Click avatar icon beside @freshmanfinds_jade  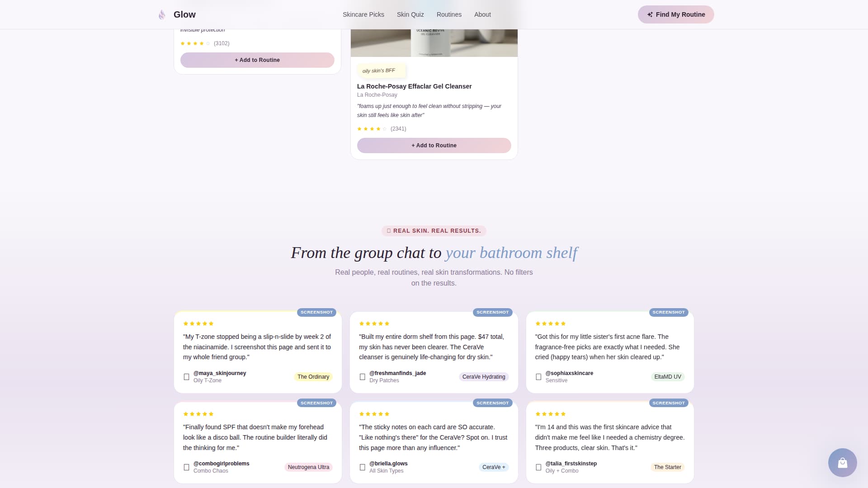(x=362, y=377)
